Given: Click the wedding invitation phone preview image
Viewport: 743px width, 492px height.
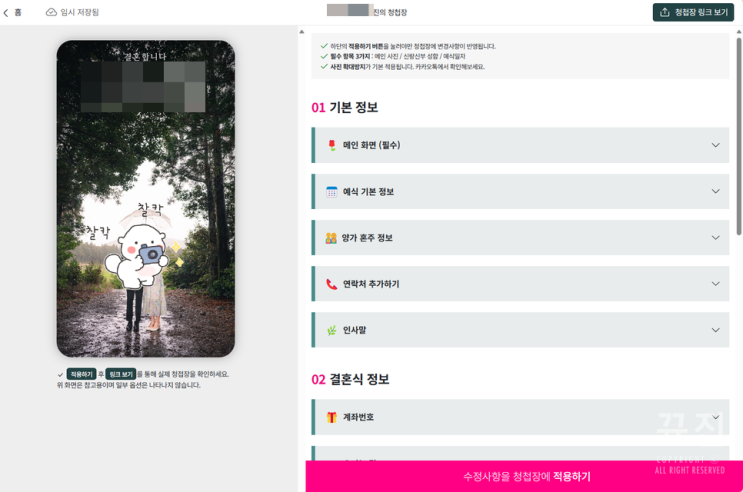Looking at the screenshot, I should tap(146, 199).
